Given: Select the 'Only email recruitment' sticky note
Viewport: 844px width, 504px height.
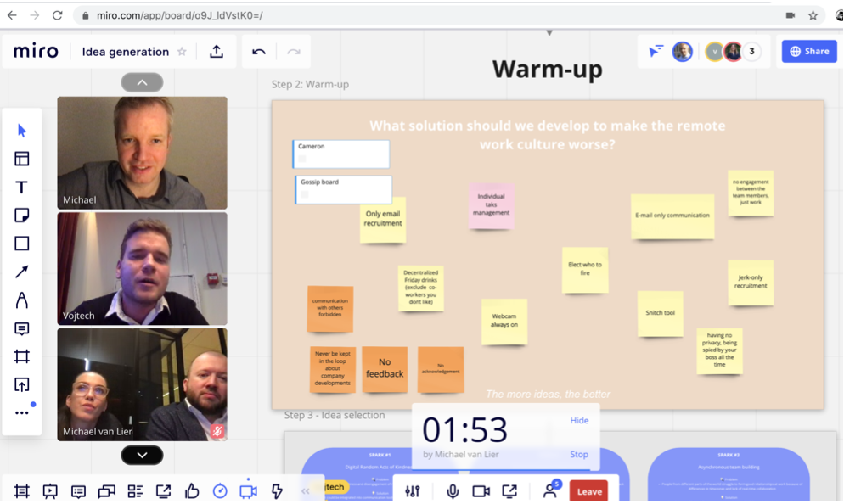Looking at the screenshot, I should [x=383, y=221].
